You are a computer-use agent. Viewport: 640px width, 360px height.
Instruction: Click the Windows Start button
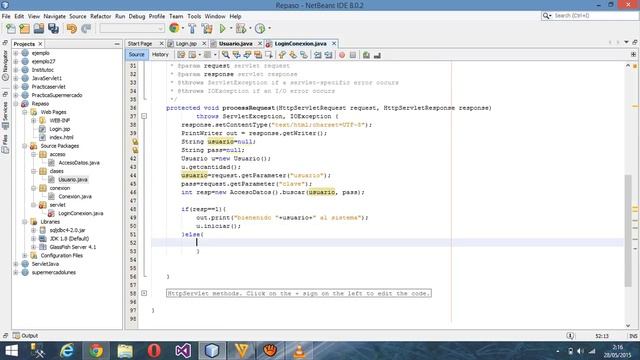coord(11,351)
